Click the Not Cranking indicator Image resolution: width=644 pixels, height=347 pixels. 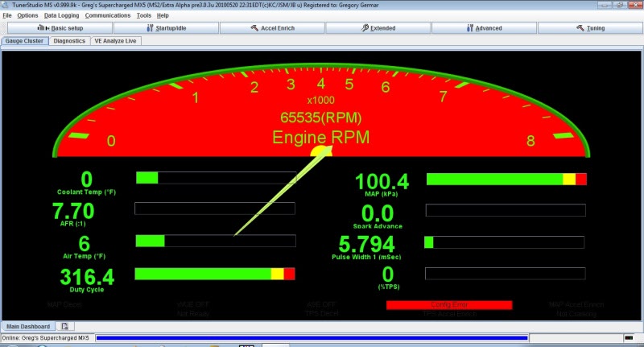coord(576,314)
